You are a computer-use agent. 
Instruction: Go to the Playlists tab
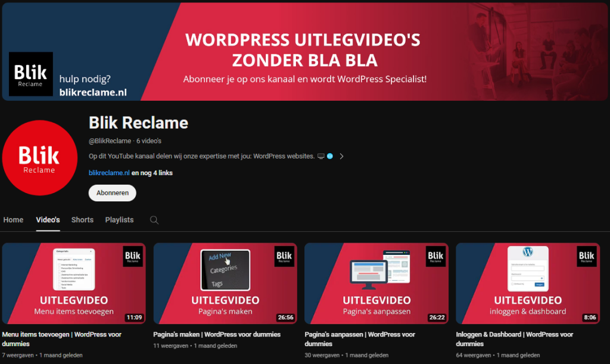pos(119,220)
